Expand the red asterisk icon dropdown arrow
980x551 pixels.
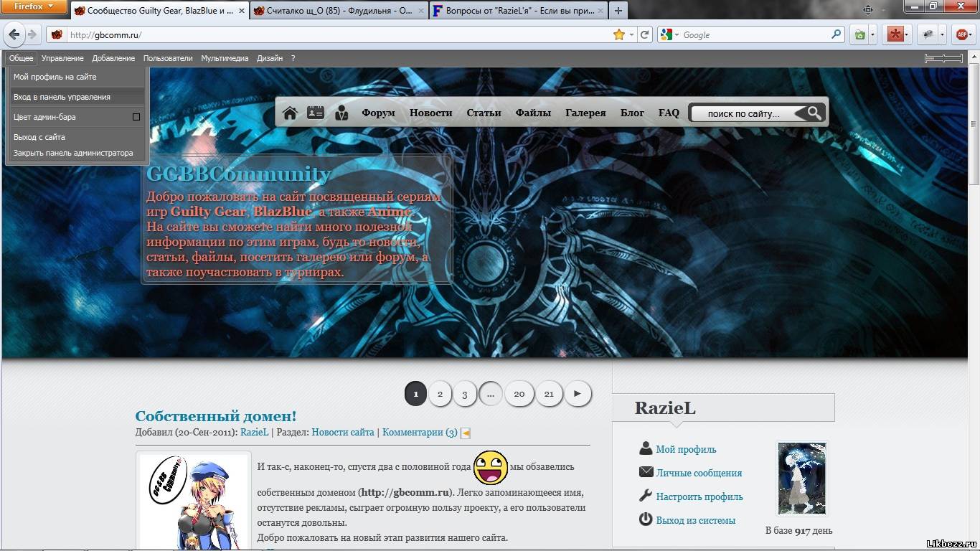tap(907, 34)
